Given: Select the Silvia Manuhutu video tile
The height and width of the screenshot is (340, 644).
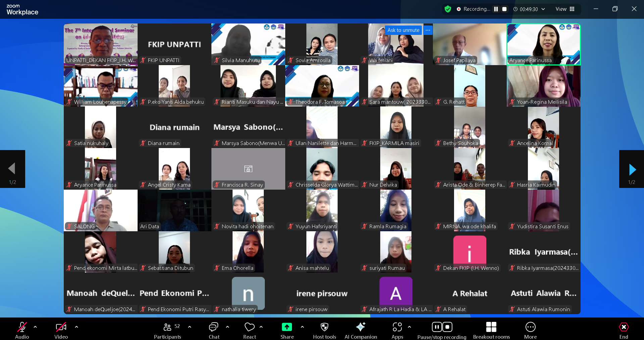Looking at the screenshot, I should point(248,44).
